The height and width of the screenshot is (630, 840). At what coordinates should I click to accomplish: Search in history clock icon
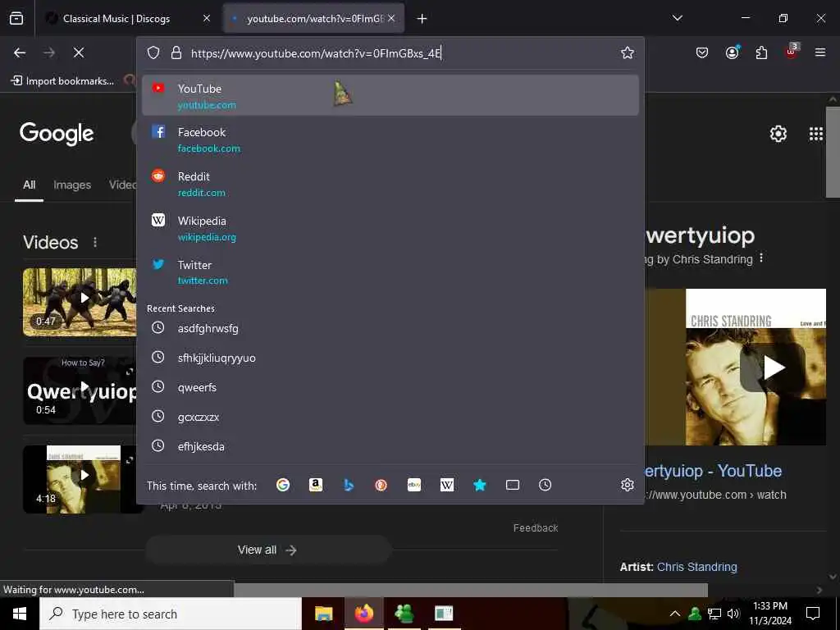tap(545, 485)
